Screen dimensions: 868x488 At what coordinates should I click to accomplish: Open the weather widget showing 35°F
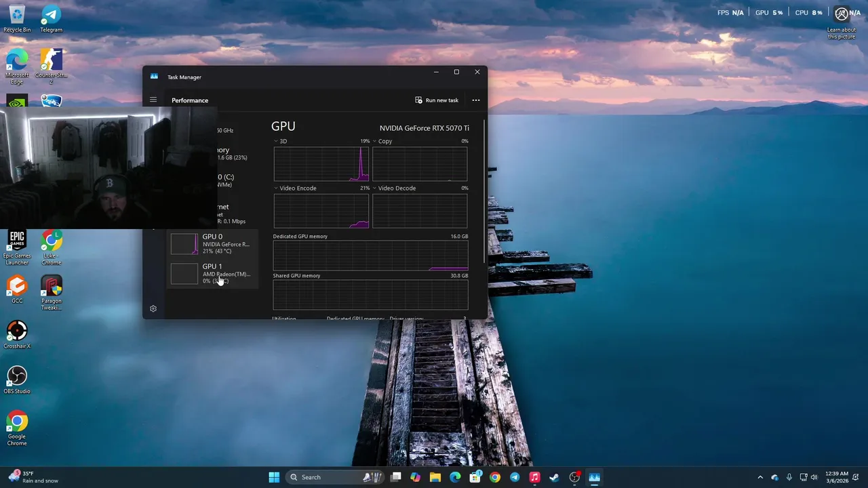coord(33,477)
